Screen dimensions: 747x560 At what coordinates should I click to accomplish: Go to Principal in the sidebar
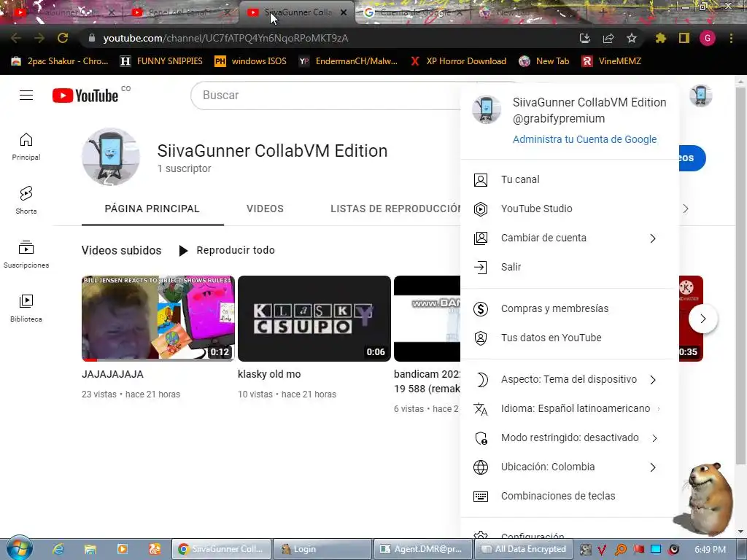click(26, 146)
